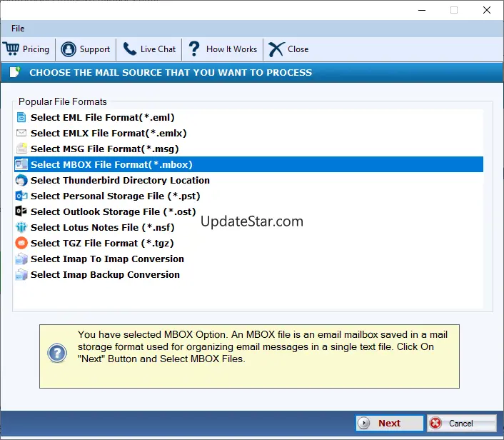Click the EMLX envelope icon
This screenshot has width=504, height=440.
click(21, 133)
